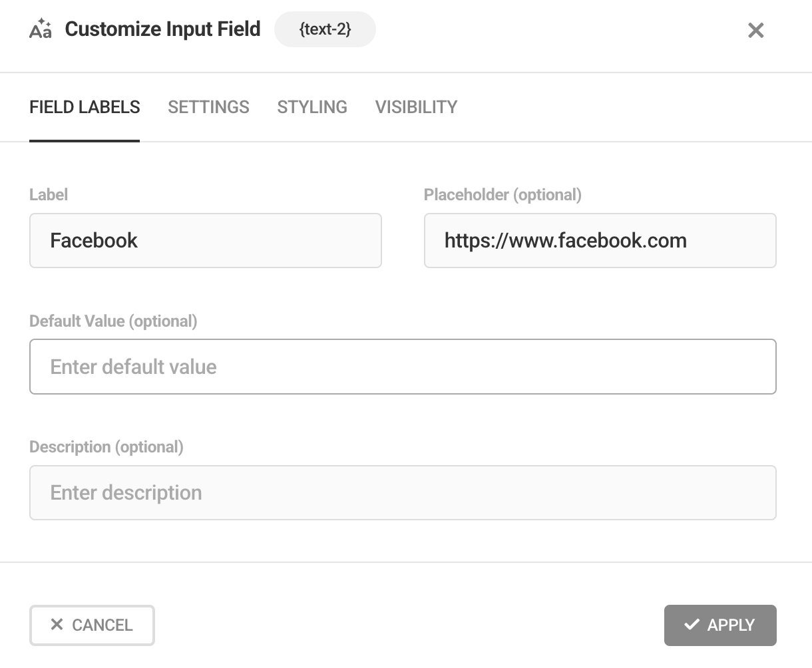812x668 pixels.
Task: Click the 'Default Value (optional)' caption
Action: pos(113,321)
